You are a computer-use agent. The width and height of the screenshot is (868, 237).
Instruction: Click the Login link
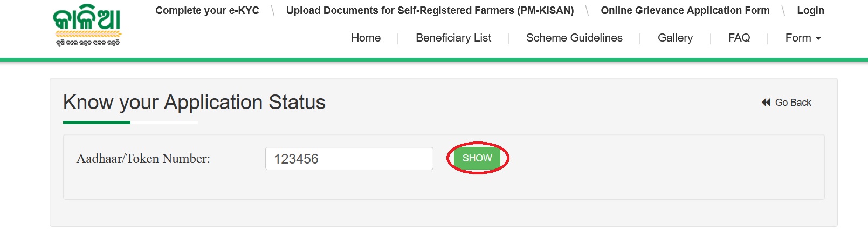pyautogui.click(x=810, y=11)
